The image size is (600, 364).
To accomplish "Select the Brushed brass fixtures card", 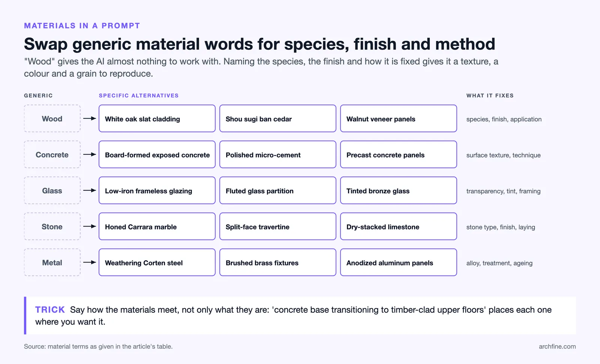I will click(278, 262).
